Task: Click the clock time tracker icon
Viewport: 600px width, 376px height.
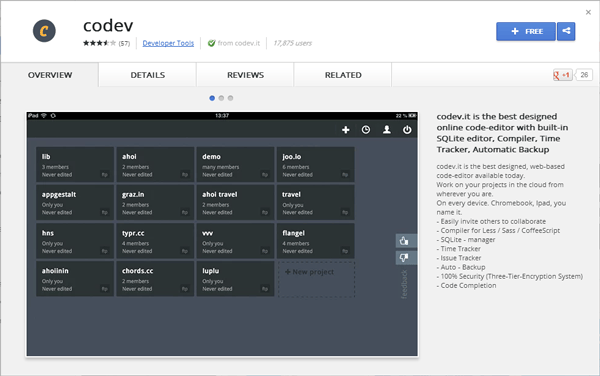Action: (x=366, y=130)
